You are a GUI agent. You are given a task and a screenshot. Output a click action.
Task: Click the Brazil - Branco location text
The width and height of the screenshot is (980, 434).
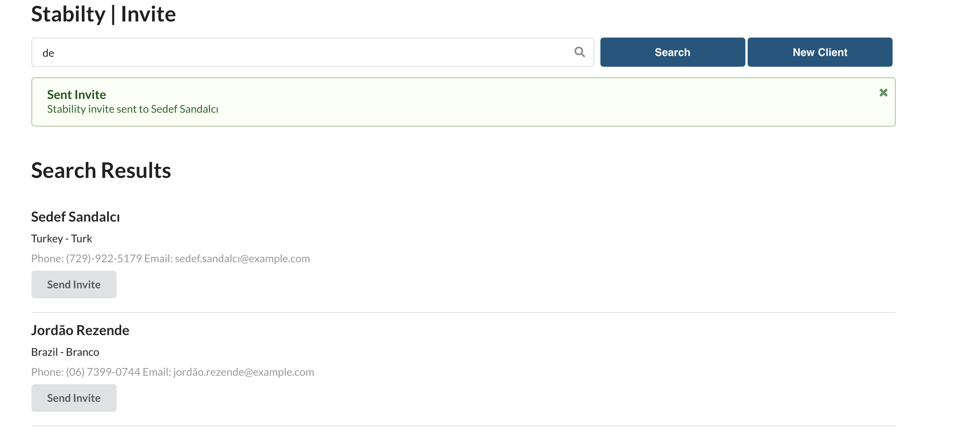click(x=65, y=352)
